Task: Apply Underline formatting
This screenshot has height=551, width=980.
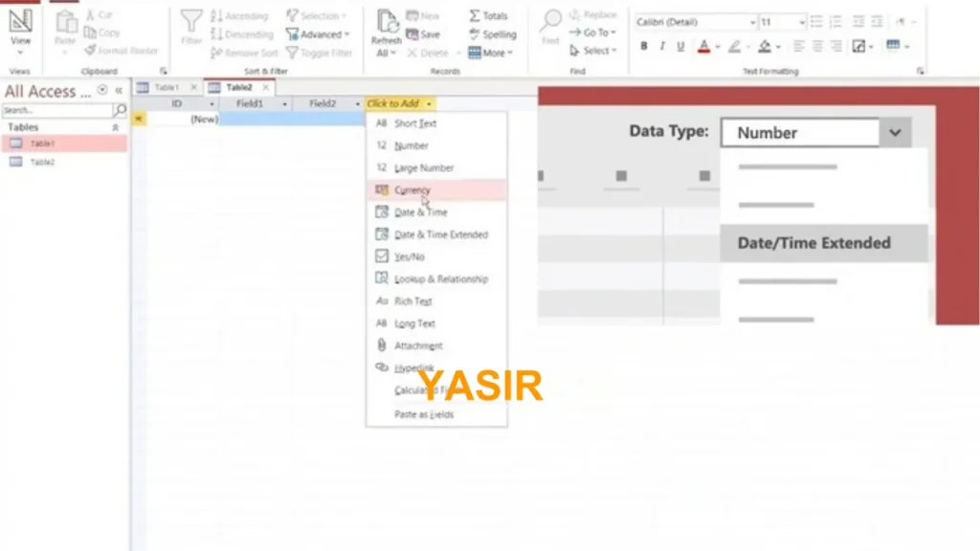Action: pyautogui.click(x=680, y=46)
